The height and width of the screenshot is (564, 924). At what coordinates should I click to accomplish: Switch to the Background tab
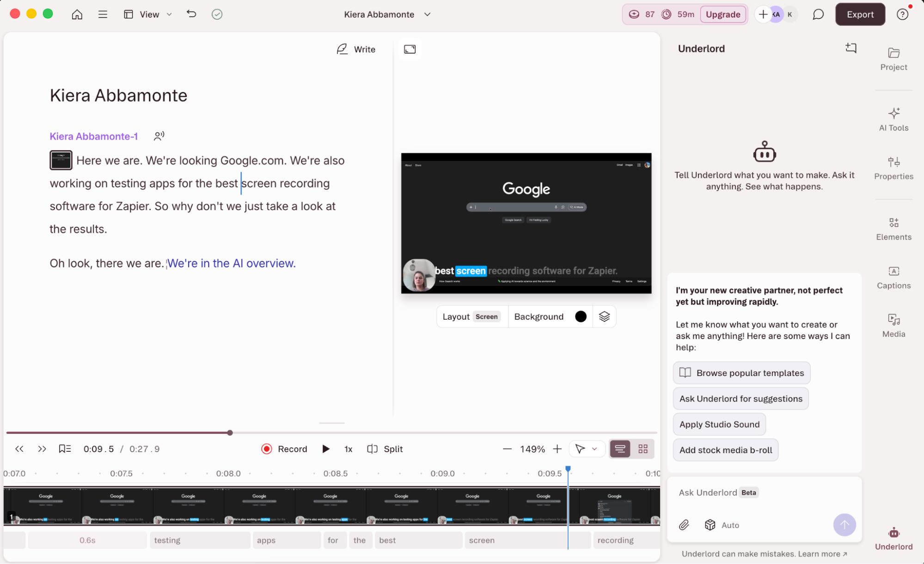click(x=538, y=316)
